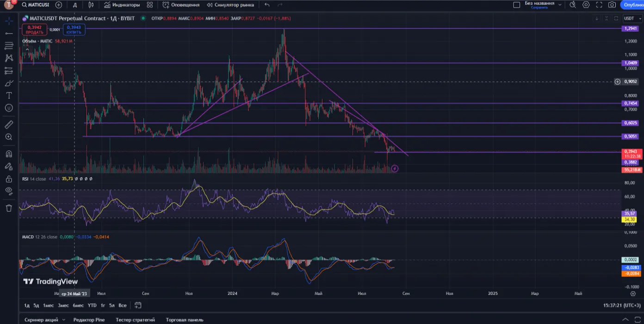This screenshot has width=644, height=324.
Task: Open Индикаторы from the top toolbar
Action: 122,5
